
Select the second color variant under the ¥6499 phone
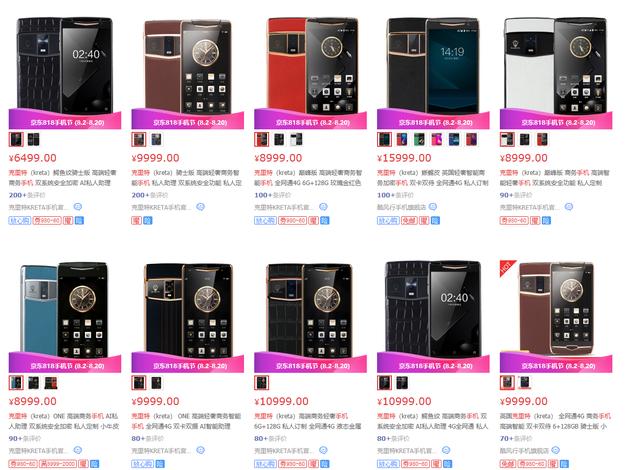point(33,140)
